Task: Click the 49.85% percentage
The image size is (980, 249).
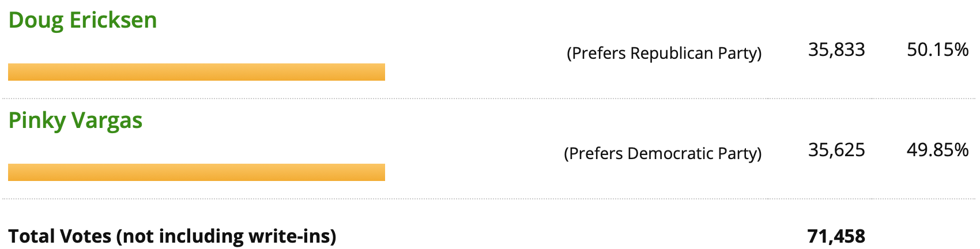Action: point(937,150)
